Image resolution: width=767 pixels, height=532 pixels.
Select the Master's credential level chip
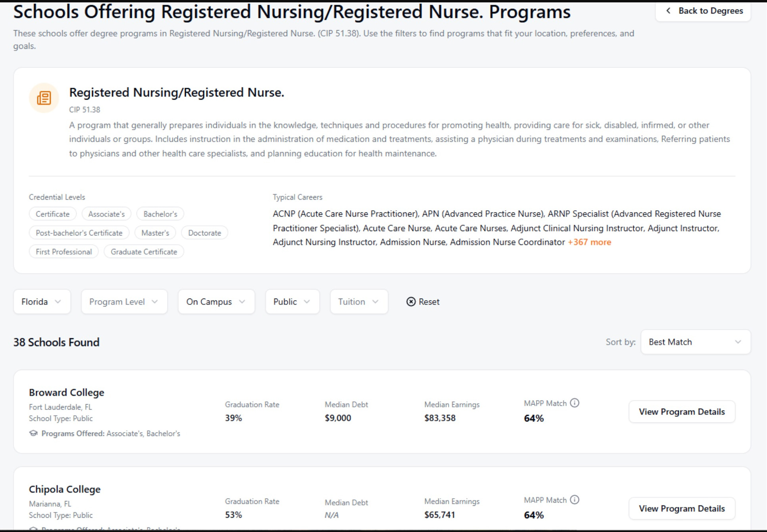pyautogui.click(x=155, y=233)
